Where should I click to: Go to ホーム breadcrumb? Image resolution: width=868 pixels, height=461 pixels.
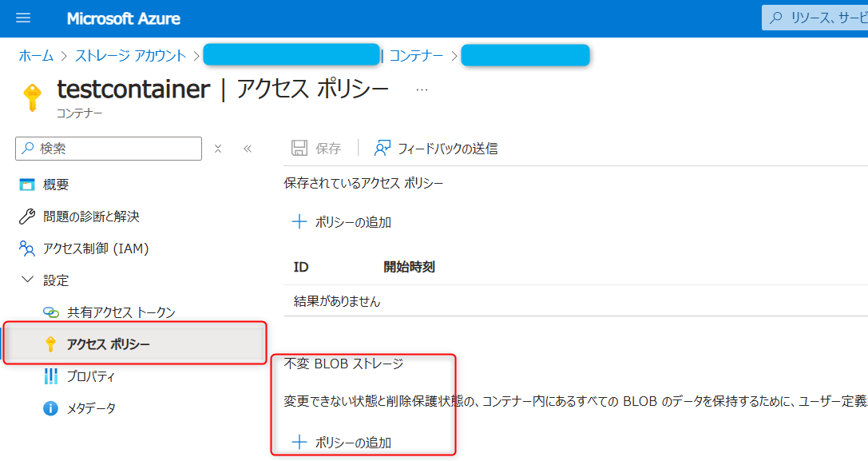tap(36, 55)
